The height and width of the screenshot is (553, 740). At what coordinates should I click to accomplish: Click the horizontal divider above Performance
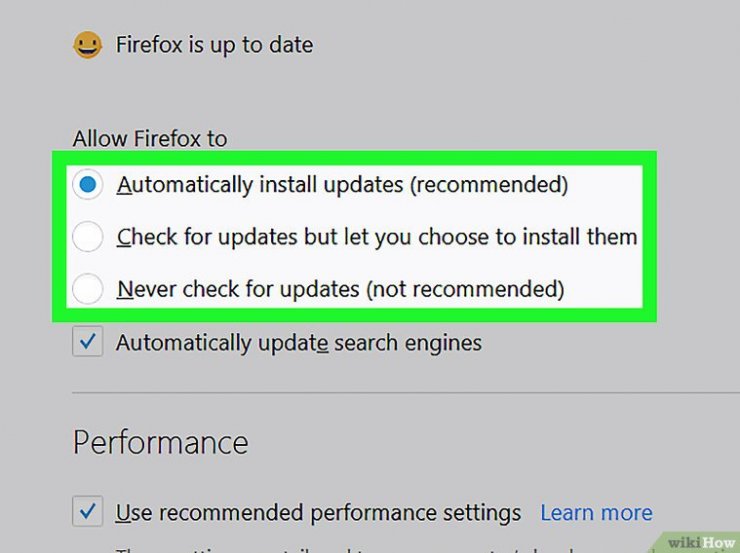click(x=406, y=392)
